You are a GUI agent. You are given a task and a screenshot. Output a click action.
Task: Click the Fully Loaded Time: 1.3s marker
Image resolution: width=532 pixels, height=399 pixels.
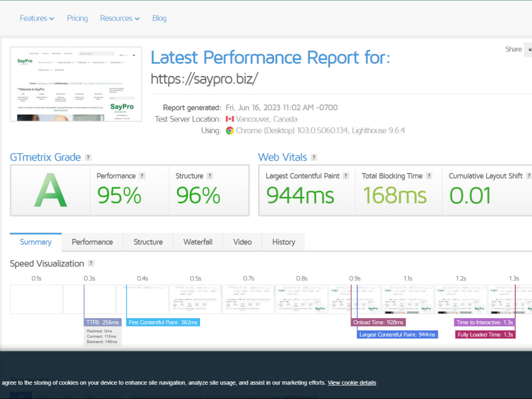(x=485, y=335)
